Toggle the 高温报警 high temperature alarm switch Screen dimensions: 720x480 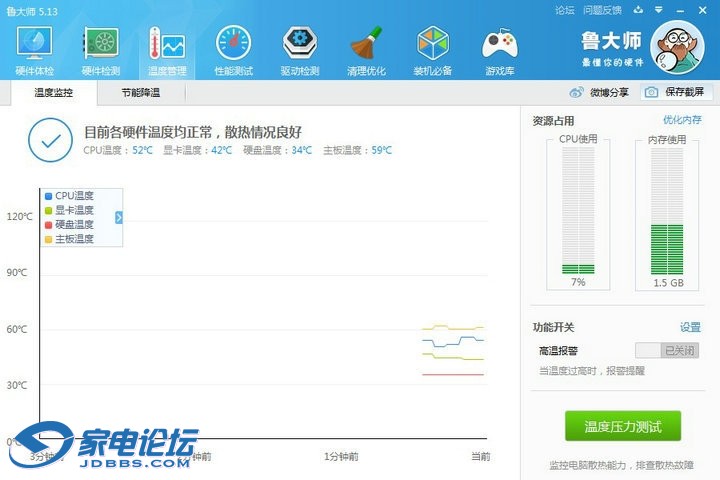[666, 351]
